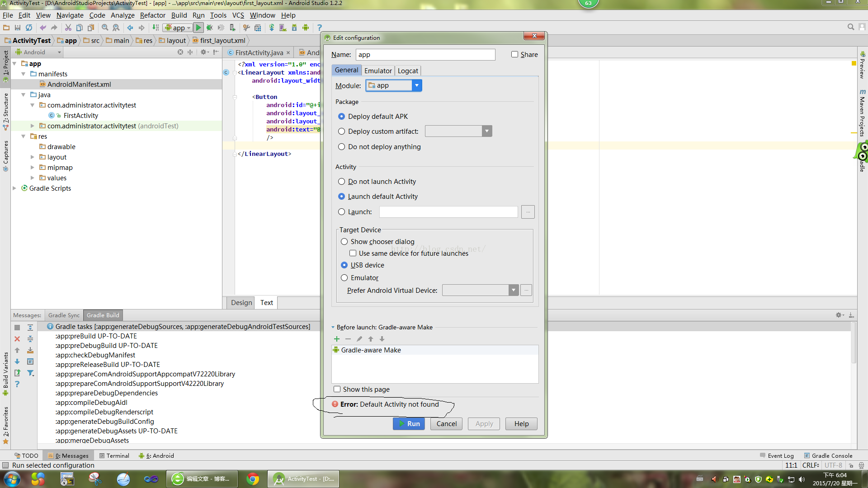Image resolution: width=868 pixels, height=488 pixels.
Task: Click the Sync Project with Gradle Files icon
Action: (x=272, y=28)
